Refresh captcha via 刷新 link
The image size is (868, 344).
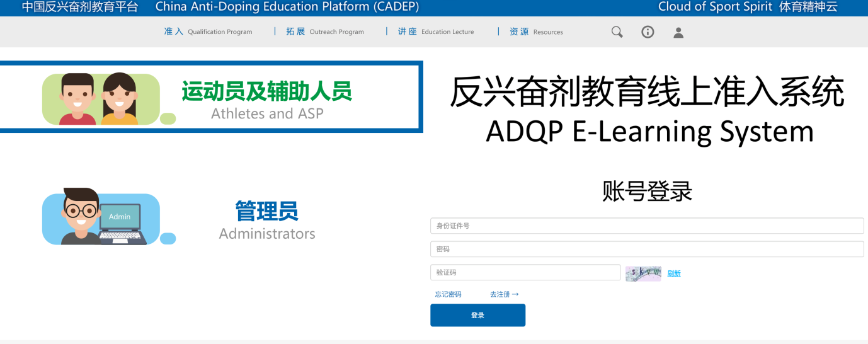click(674, 273)
